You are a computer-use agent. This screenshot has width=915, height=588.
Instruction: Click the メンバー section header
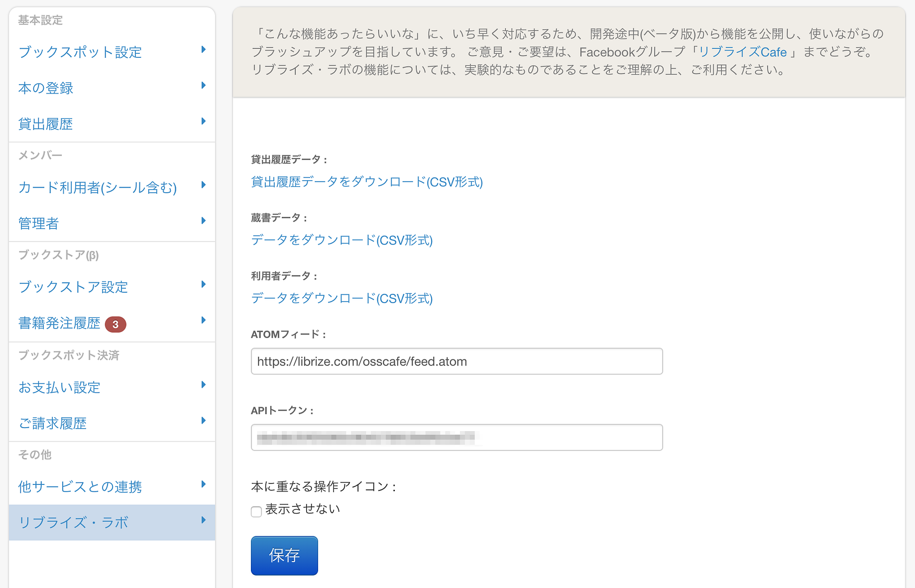coord(40,155)
